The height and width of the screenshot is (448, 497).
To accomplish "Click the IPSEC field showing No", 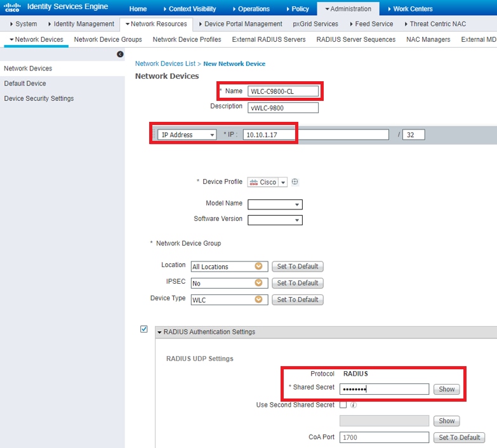I will [230, 283].
